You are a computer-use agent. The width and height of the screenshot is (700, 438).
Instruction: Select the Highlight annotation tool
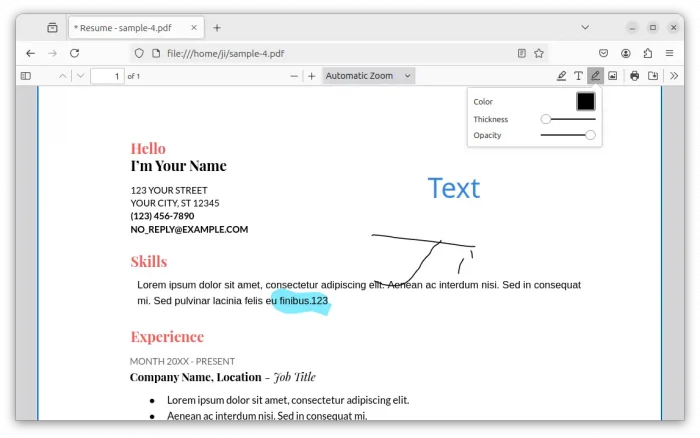(561, 76)
